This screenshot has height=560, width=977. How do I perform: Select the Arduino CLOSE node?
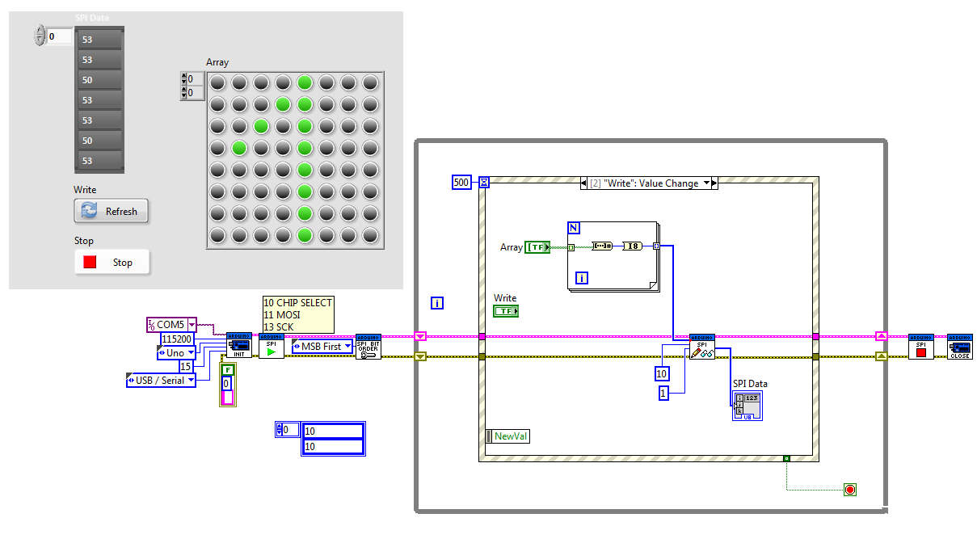960,346
